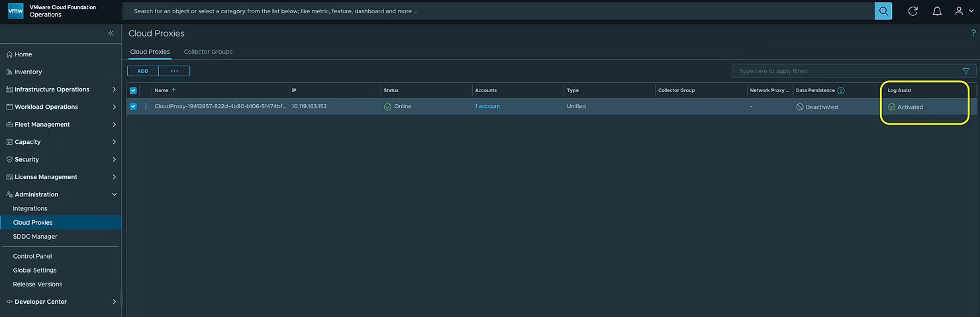This screenshot has height=317, width=980.
Task: Click the refresh icon in top bar
Action: point(912,11)
